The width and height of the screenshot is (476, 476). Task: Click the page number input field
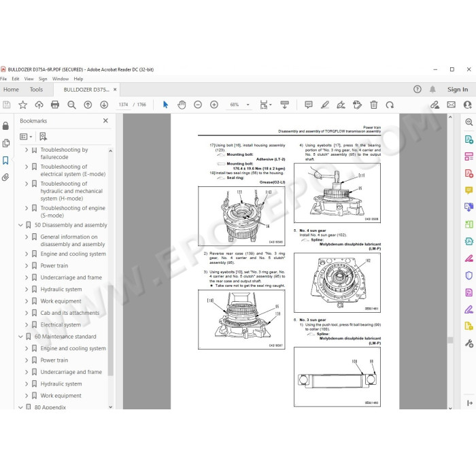[x=123, y=105]
